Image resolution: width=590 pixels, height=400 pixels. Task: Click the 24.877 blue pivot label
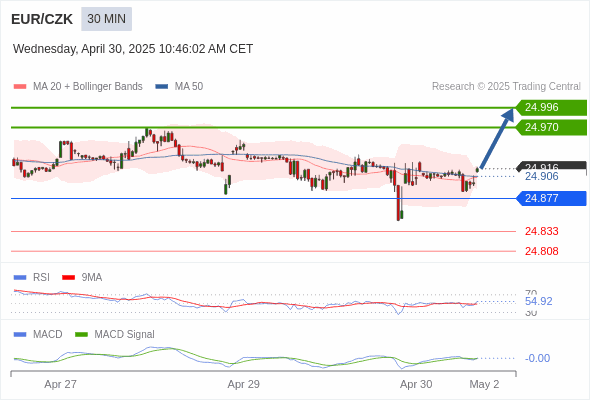pos(551,198)
